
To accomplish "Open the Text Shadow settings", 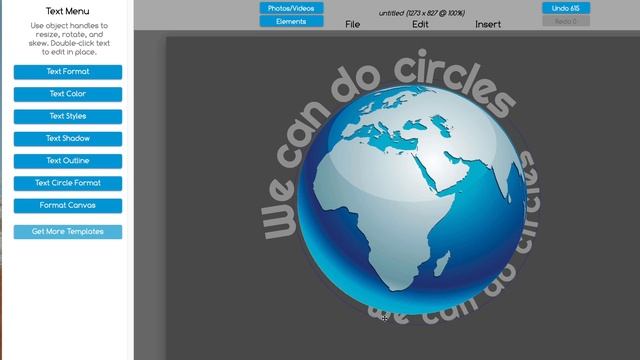I will (68, 139).
